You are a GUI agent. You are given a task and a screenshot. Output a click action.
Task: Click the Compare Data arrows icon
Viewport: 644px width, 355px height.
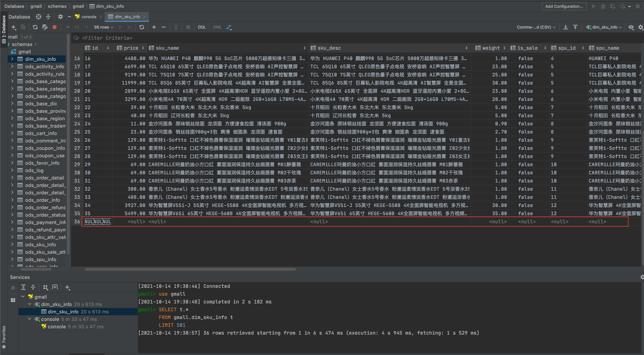pyautogui.click(x=229, y=27)
